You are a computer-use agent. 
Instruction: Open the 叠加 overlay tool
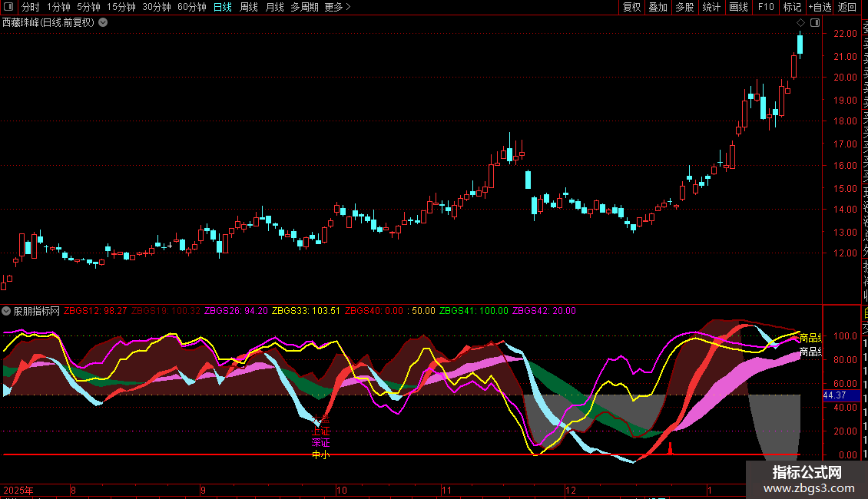[x=658, y=7]
